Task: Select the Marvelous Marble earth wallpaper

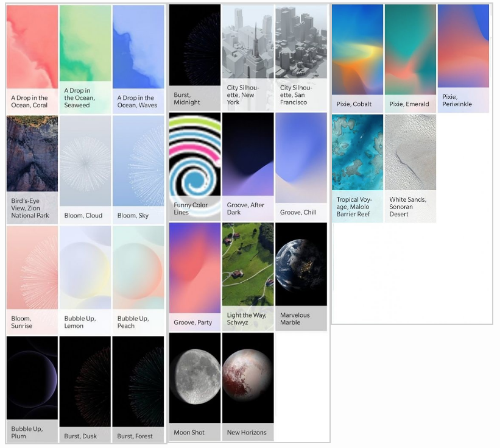Action: pyautogui.click(x=301, y=277)
